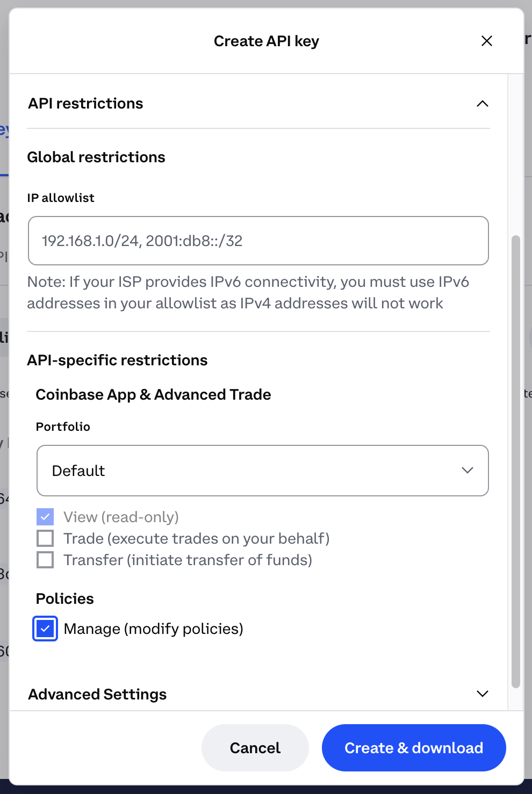Enable the Trade permission checkbox

pos(45,538)
